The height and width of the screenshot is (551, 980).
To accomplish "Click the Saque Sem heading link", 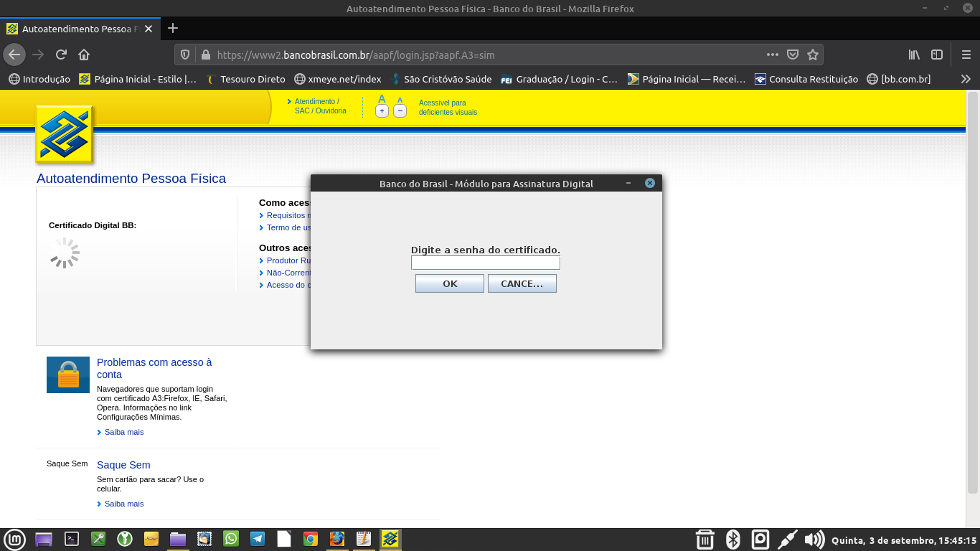I will click(x=123, y=465).
